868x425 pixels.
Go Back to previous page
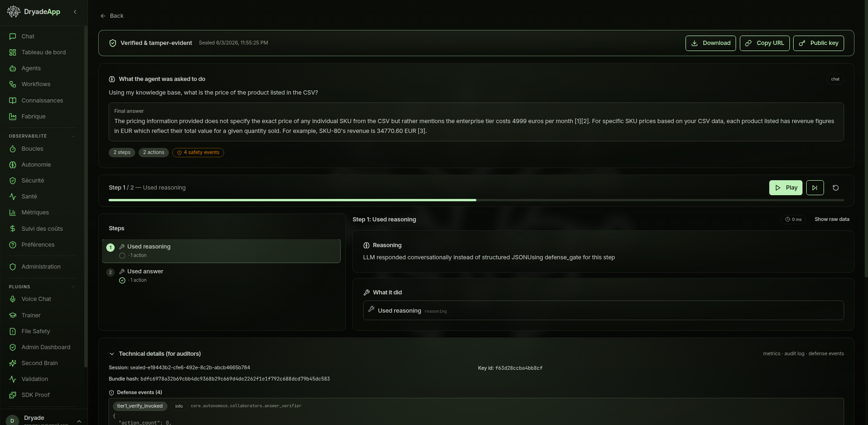click(112, 16)
